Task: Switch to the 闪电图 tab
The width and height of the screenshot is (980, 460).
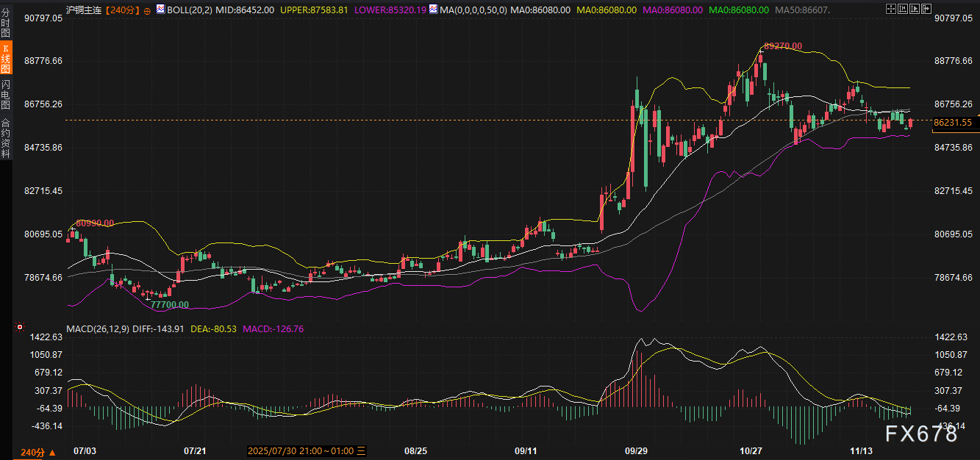Action: 6,96
